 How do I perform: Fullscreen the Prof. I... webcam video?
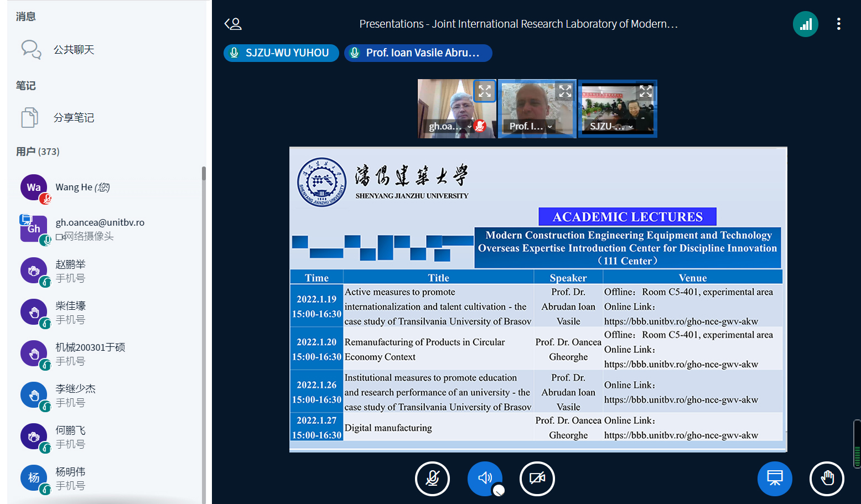tap(565, 91)
